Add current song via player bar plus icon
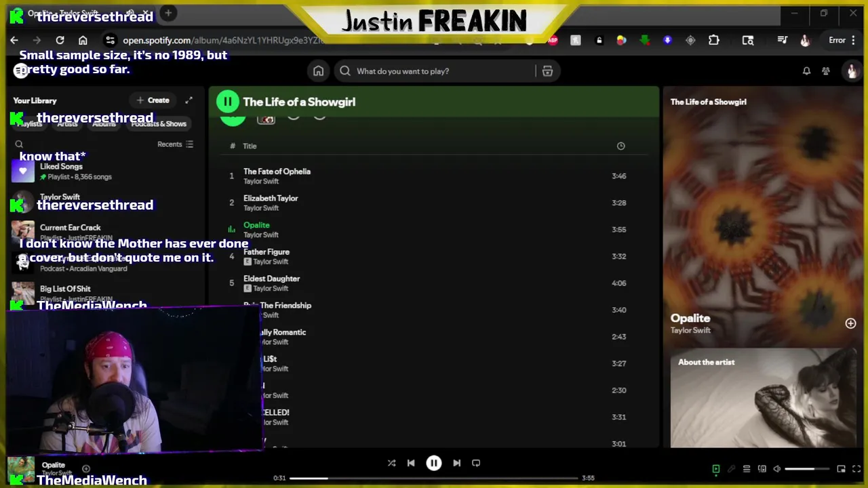Viewport: 868px width, 488px height. pyautogui.click(x=86, y=468)
